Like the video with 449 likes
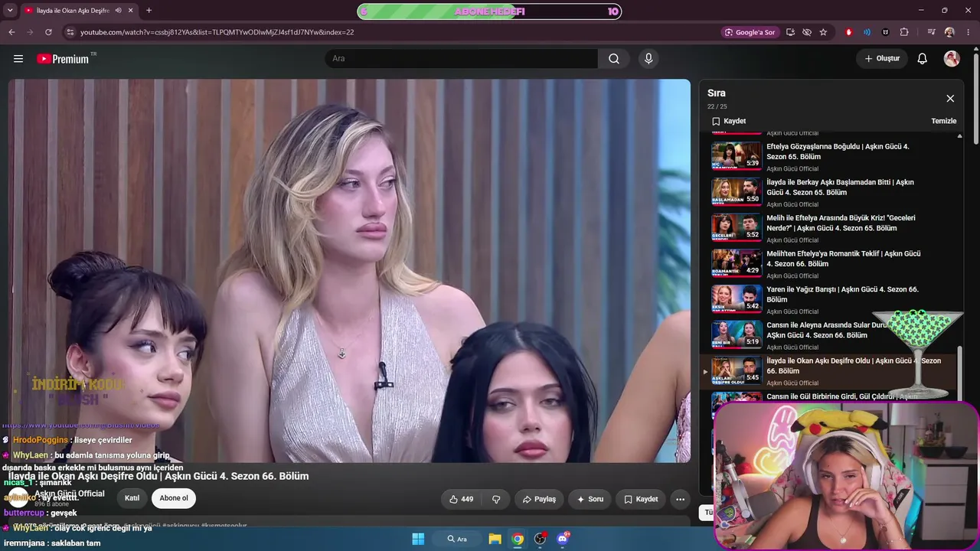 461,499
